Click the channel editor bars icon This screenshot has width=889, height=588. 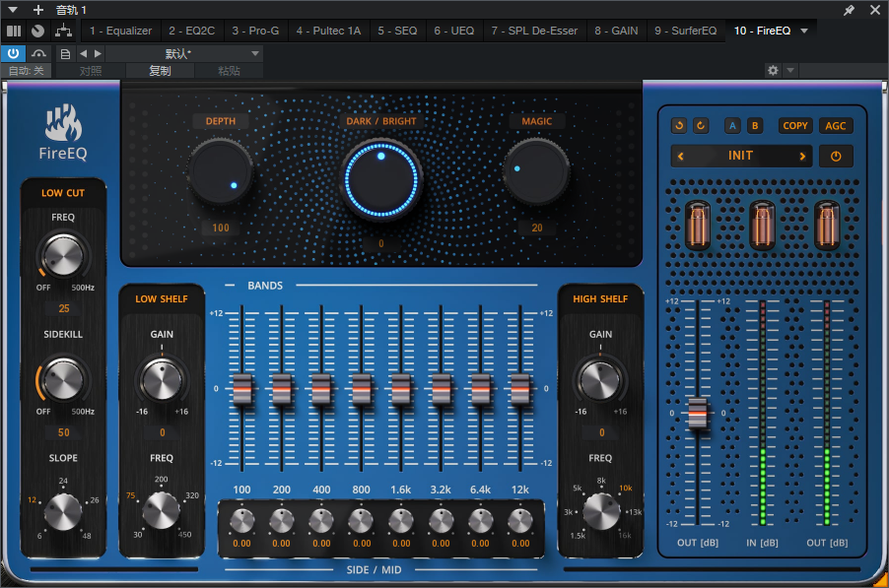[x=14, y=31]
